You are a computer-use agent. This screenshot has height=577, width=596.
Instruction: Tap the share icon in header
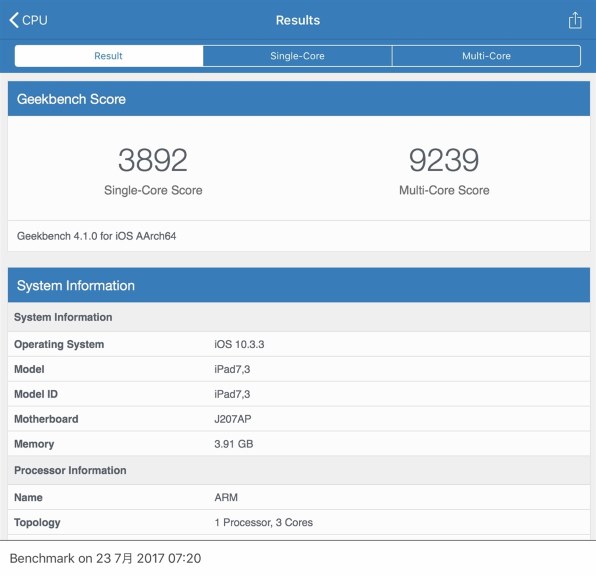pos(575,20)
